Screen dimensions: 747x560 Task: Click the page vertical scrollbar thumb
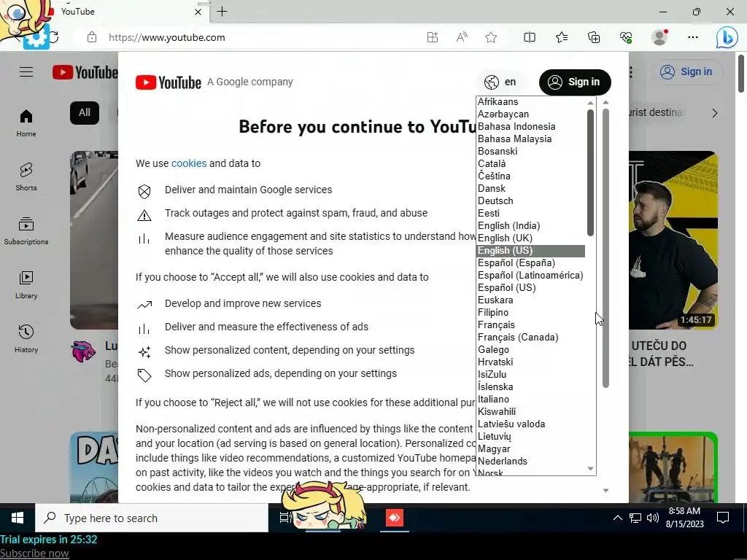[x=741, y=74]
